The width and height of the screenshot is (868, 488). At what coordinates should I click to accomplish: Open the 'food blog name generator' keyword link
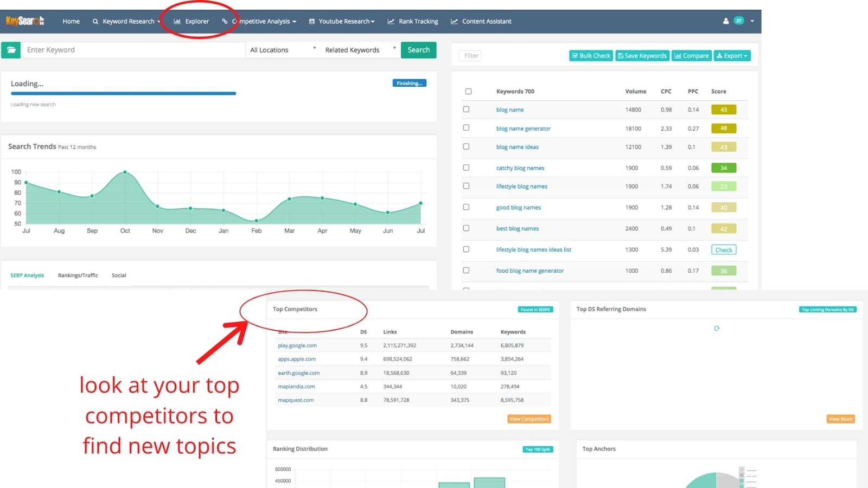(x=530, y=271)
